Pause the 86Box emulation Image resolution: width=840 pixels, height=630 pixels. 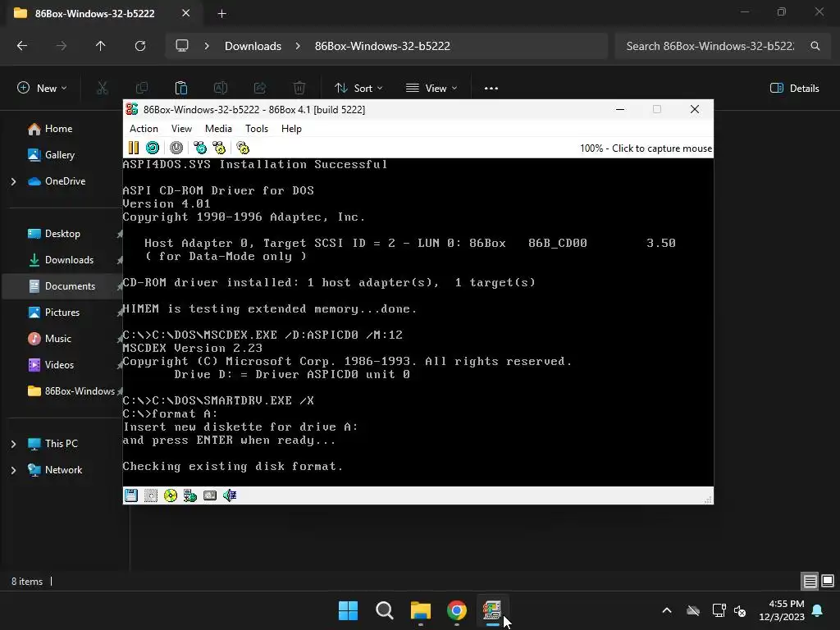pos(134,148)
